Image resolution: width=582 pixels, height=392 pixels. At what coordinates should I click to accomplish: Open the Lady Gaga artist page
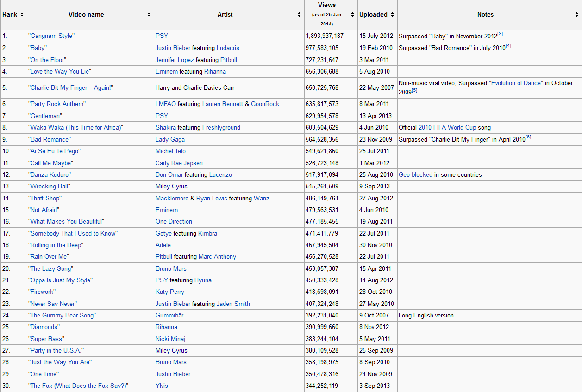pos(170,140)
